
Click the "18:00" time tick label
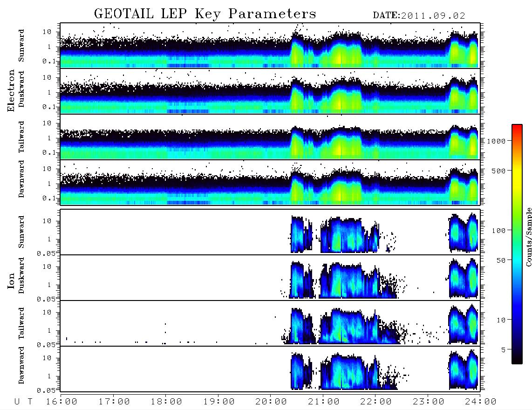click(x=166, y=402)
